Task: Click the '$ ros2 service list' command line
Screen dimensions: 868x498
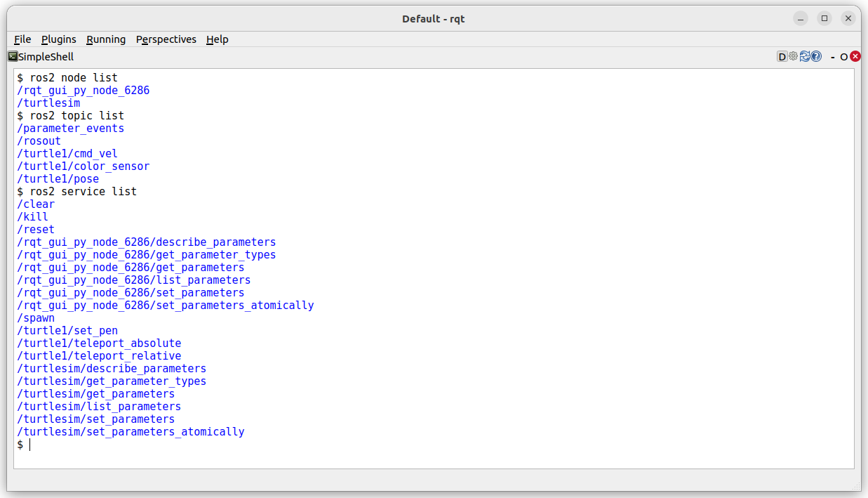Action: pyautogui.click(x=76, y=191)
